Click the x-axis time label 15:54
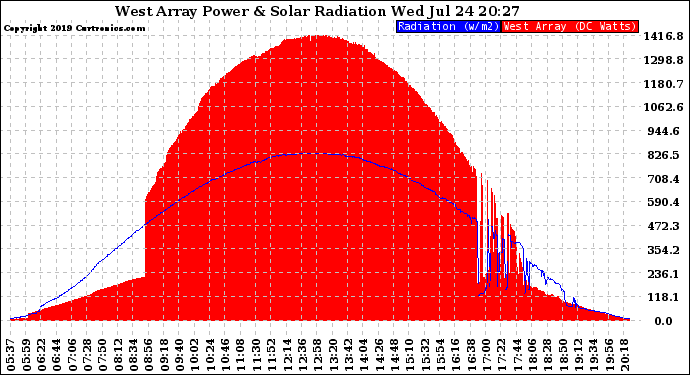Screen dimensions: 690x375 (440, 355)
